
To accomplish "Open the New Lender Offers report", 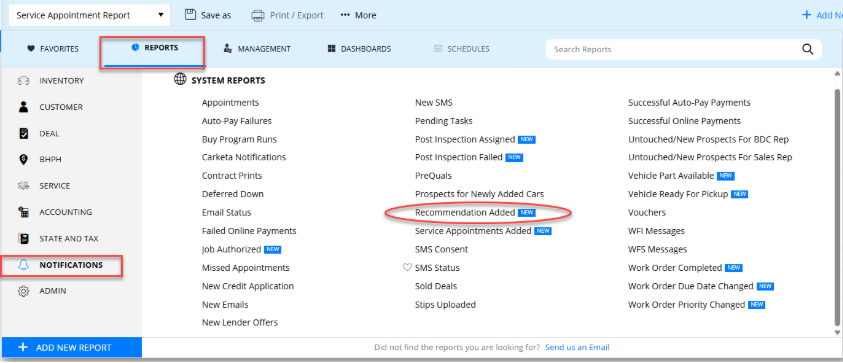I will tap(240, 323).
